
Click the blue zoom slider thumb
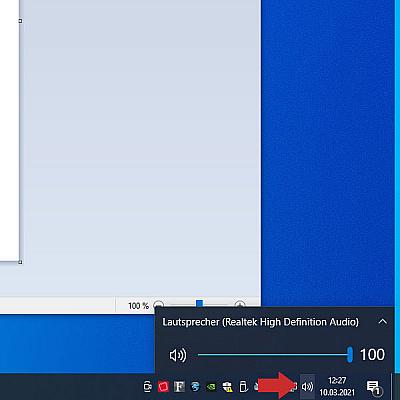coord(199,304)
